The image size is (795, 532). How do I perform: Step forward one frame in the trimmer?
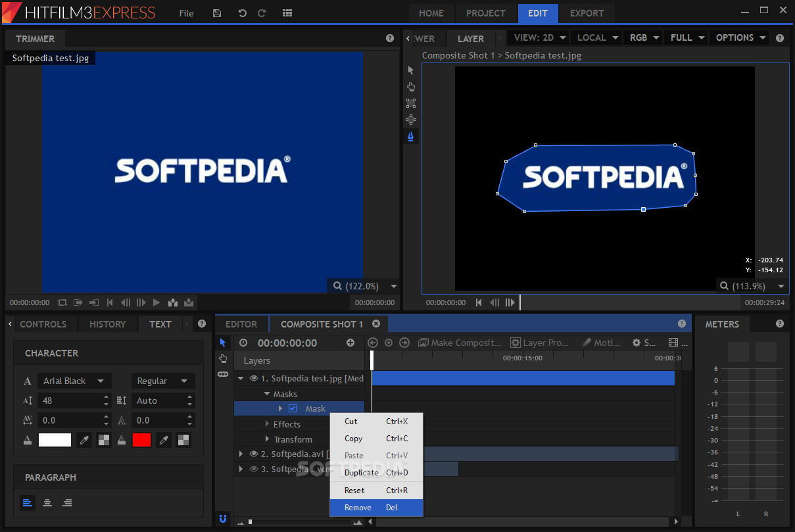click(141, 302)
